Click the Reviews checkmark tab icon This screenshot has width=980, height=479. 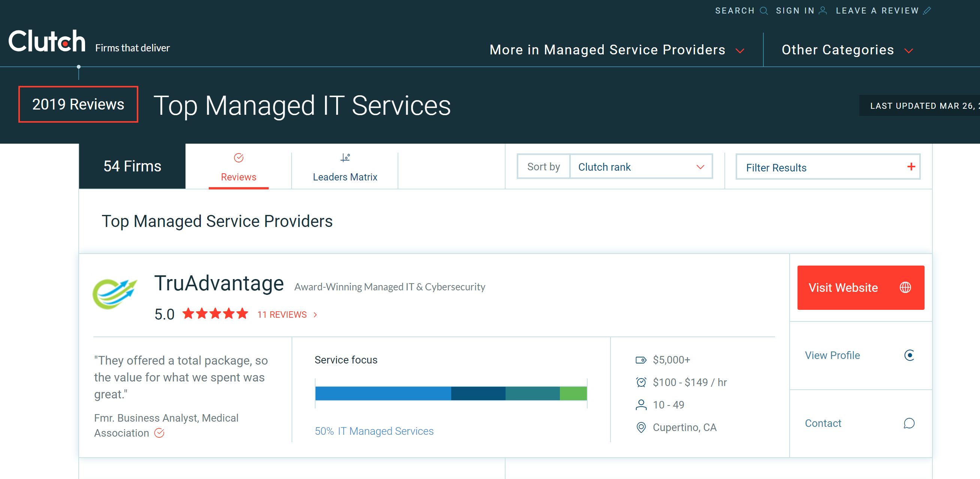coord(238,158)
